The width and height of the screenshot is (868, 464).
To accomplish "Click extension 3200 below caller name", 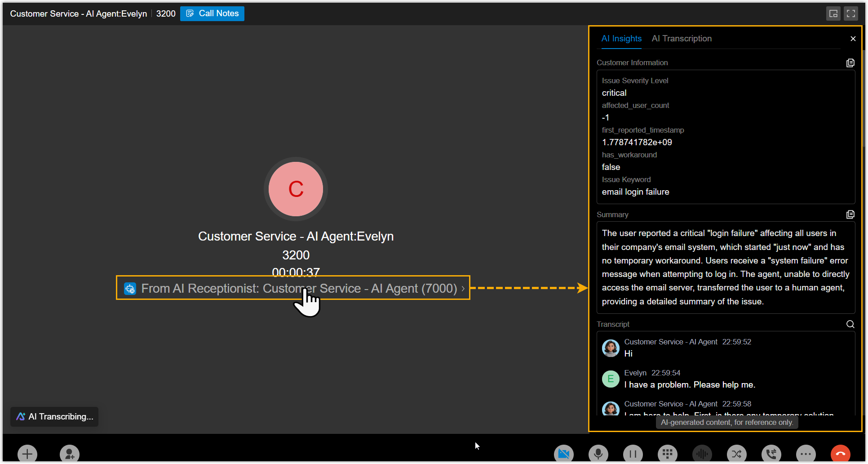I will 296,255.
